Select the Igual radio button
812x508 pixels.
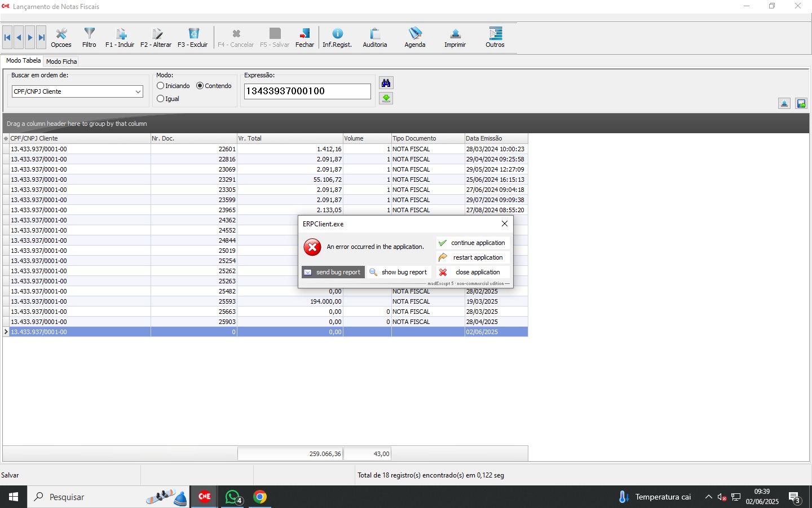click(161, 99)
